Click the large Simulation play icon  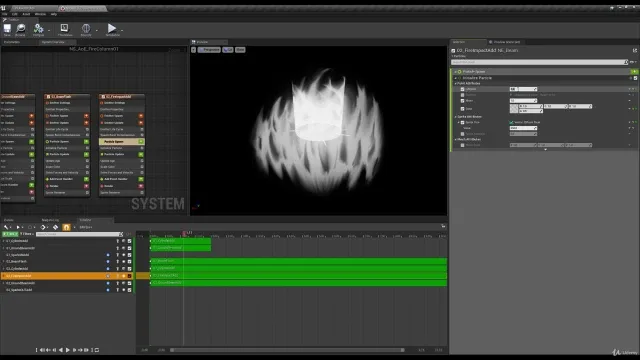[112, 28]
